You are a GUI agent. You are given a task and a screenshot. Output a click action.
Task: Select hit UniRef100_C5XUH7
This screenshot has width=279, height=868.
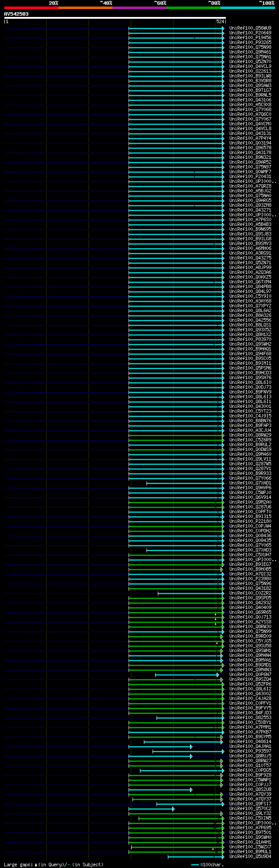250,555
